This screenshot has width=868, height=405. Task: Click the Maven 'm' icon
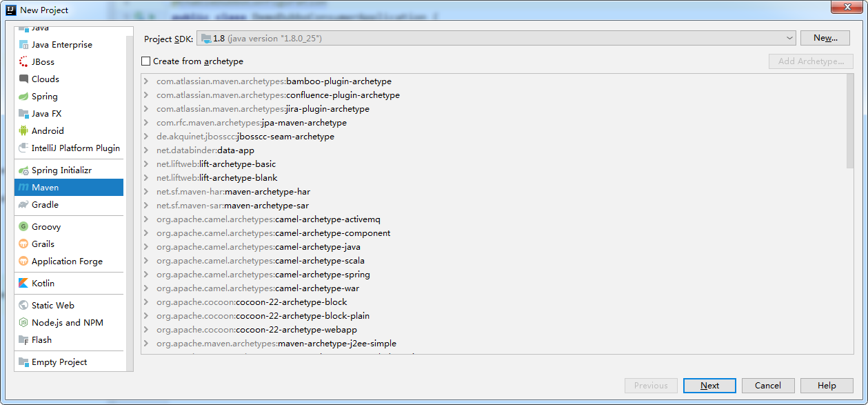click(x=24, y=188)
